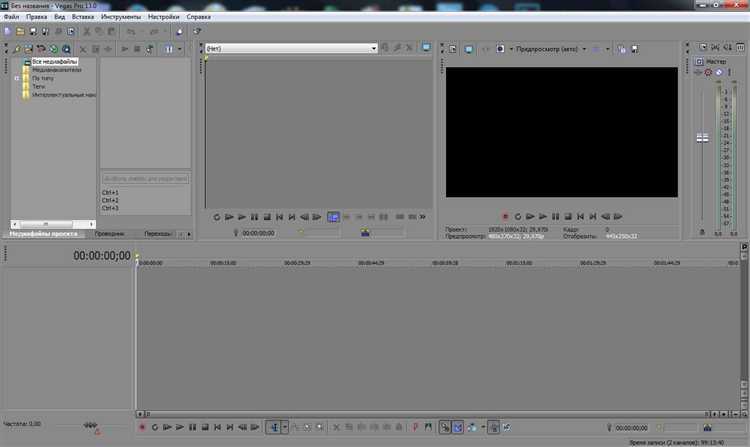This screenshot has height=447, width=750.
Task: Switch to the 'Проводник' tab
Action: coord(110,234)
